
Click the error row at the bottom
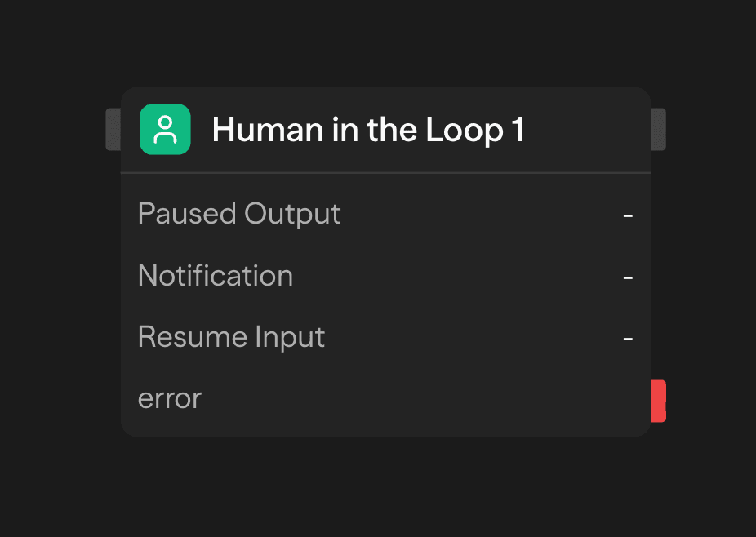(170, 398)
